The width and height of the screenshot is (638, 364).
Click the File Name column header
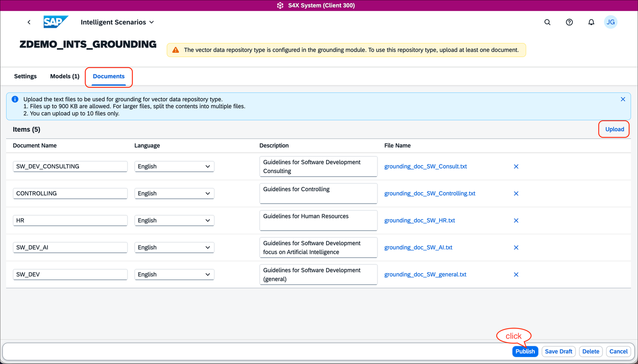(397, 146)
